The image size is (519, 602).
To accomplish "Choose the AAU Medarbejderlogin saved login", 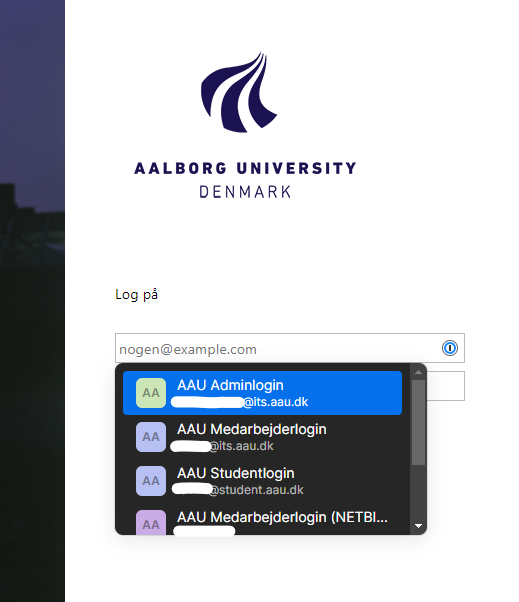I will pos(262,437).
